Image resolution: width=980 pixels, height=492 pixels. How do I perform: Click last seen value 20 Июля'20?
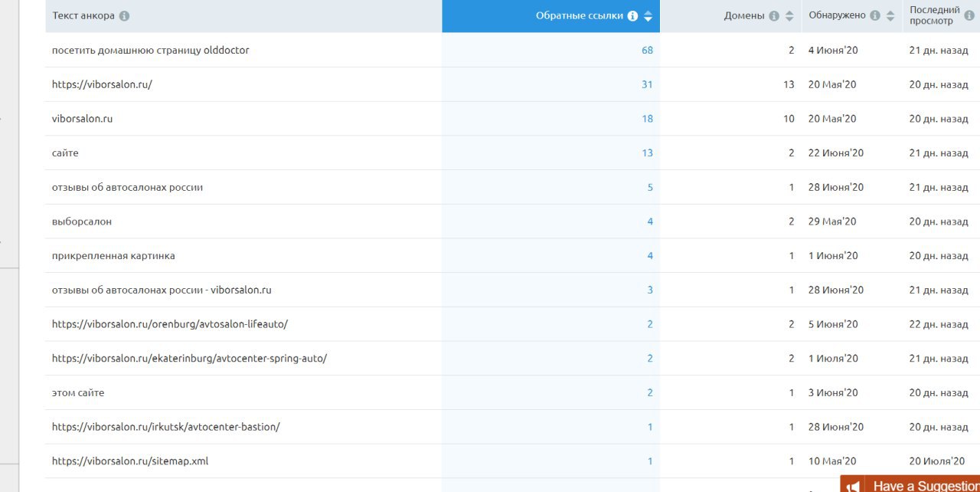[x=937, y=461]
